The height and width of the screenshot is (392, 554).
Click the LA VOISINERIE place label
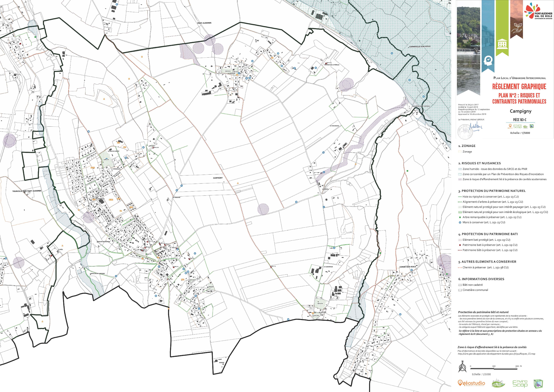point(334,126)
